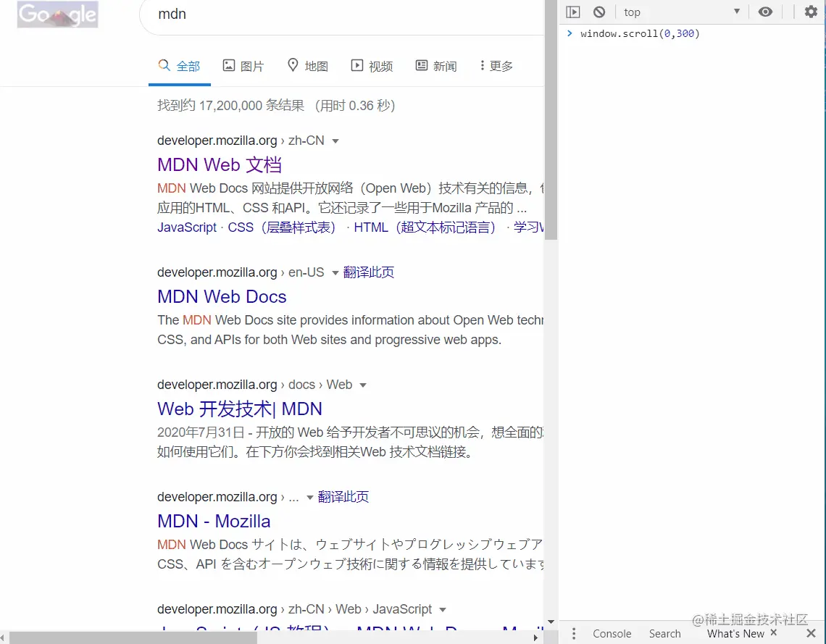
Task: Expand dropdown arrow next to docs › Web
Action: [363, 385]
